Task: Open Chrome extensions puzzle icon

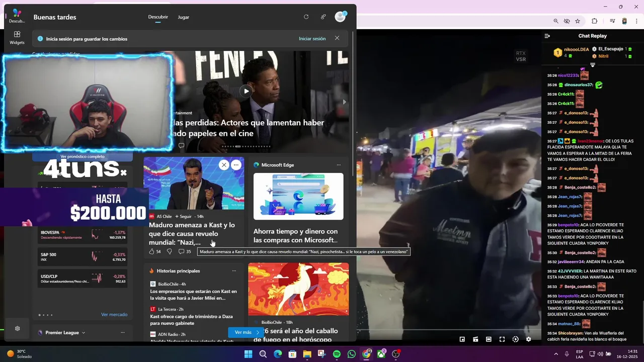Action: click(x=595, y=21)
